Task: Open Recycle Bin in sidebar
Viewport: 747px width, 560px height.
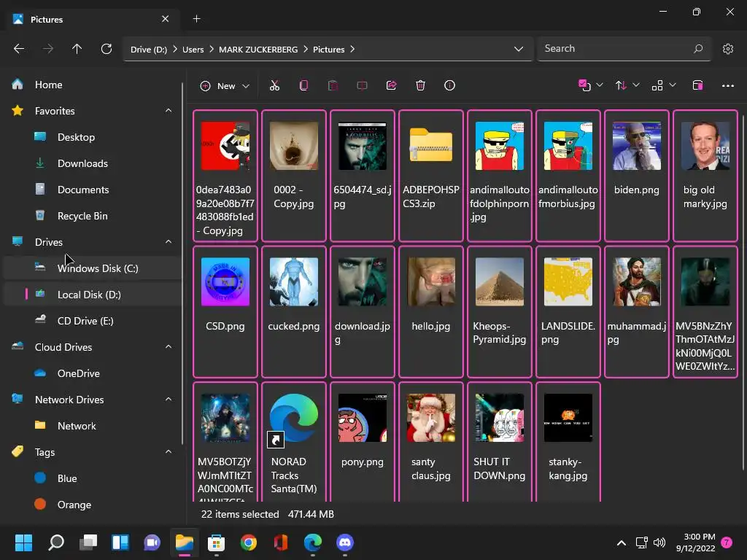Action: (91, 216)
